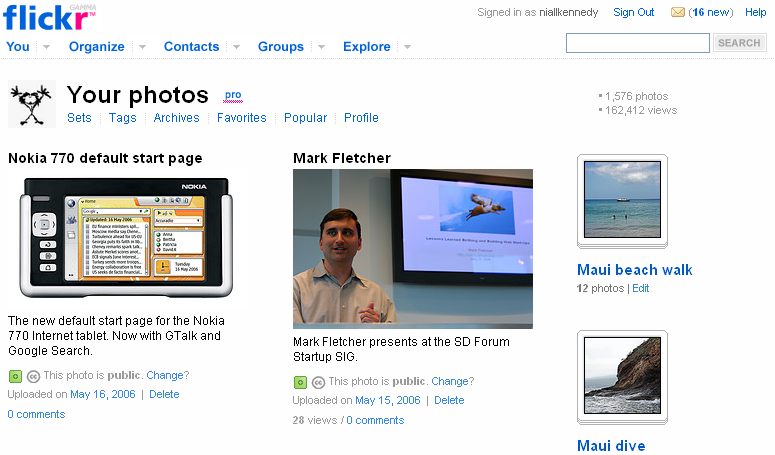Click the 162,412 views count
This screenshot has height=455, width=775.
pos(641,110)
